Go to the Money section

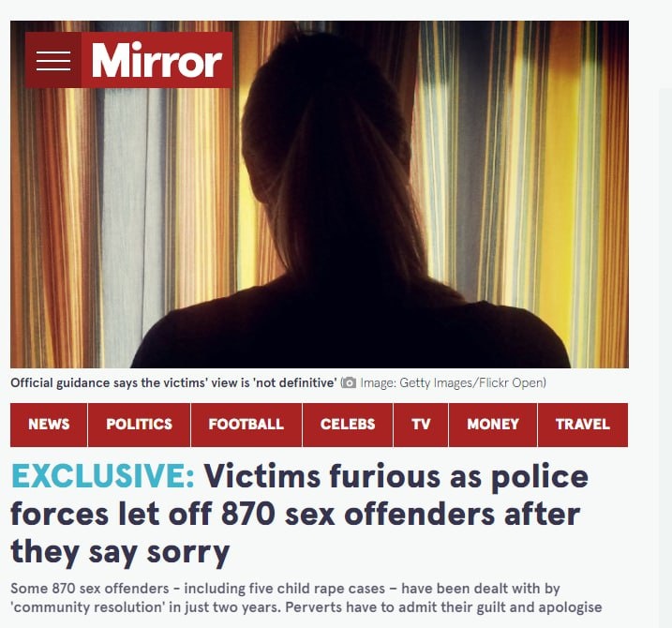[x=493, y=425]
